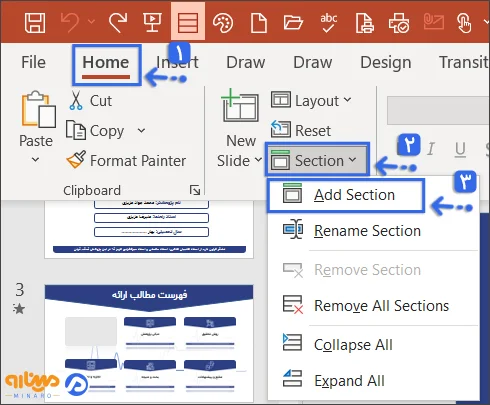Expand the Copy dropdown arrow

pyautogui.click(x=141, y=130)
